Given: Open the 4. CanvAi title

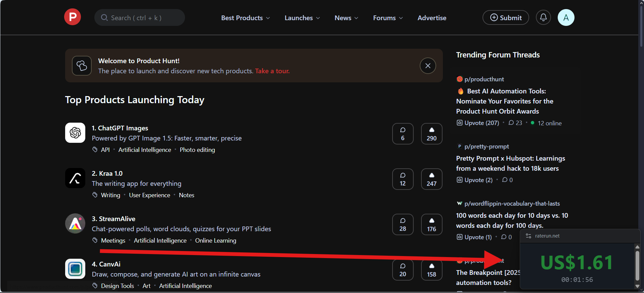Looking at the screenshot, I should [106, 264].
